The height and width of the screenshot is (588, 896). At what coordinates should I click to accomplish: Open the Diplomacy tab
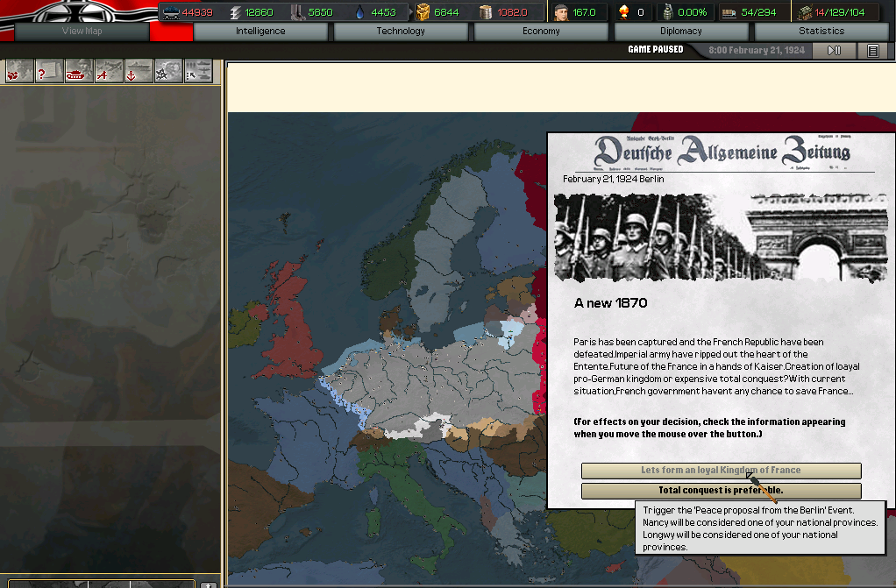tap(681, 32)
